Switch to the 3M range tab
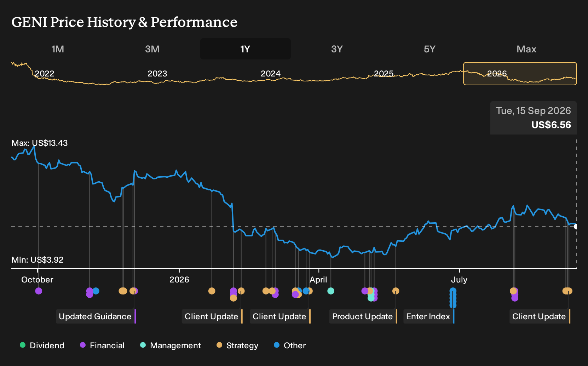Image resolution: width=588 pixels, height=366 pixels. tap(152, 49)
